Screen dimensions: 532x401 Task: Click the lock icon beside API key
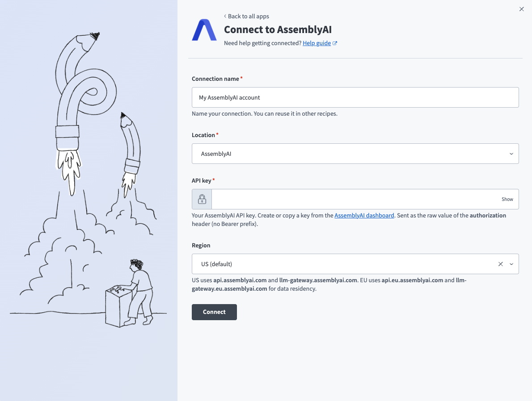[202, 199]
